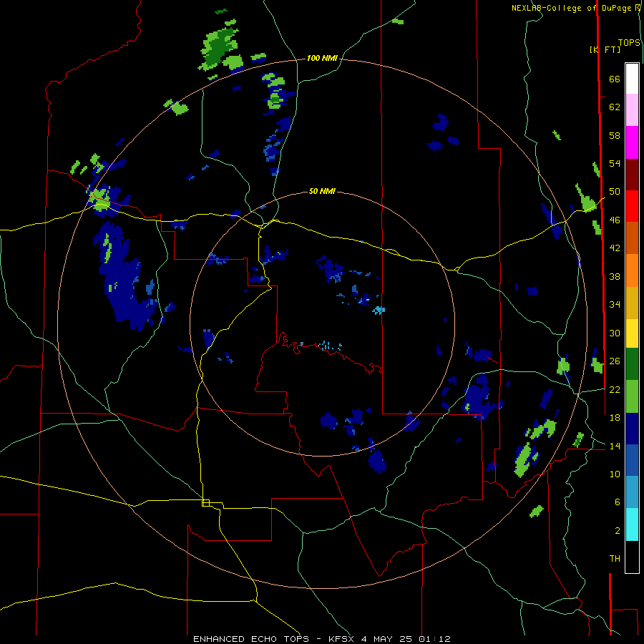Viewport: 644px width, 644px height.
Task: Select the 54 scale value
Action: (x=615, y=163)
